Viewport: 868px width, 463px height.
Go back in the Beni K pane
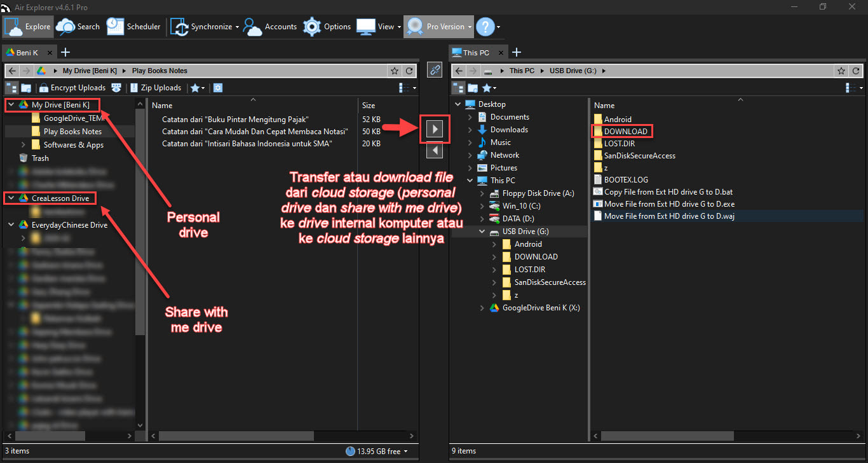click(12, 71)
